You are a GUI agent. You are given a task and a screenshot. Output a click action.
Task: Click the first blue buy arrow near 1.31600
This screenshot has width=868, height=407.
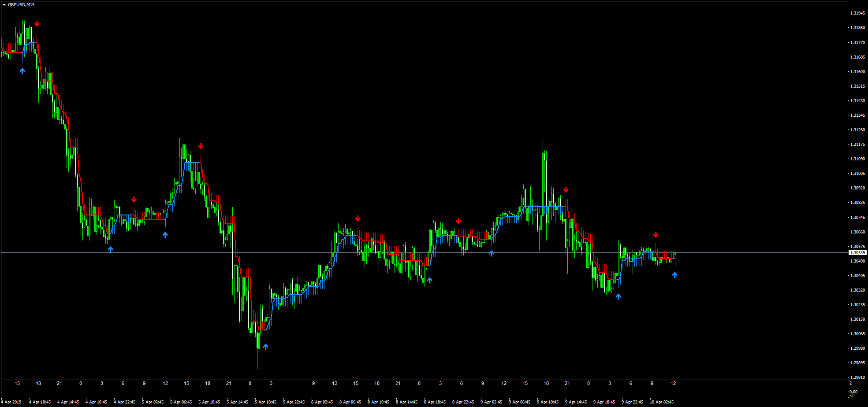tap(22, 71)
